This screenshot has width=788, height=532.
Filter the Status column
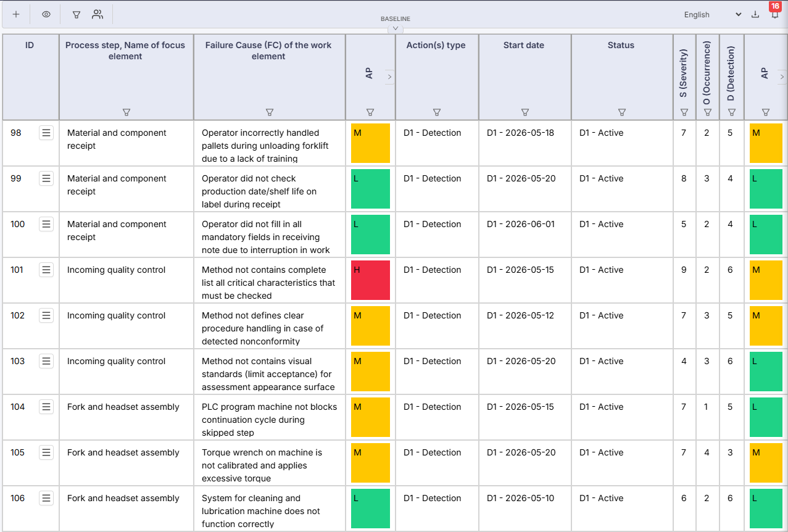pyautogui.click(x=622, y=112)
